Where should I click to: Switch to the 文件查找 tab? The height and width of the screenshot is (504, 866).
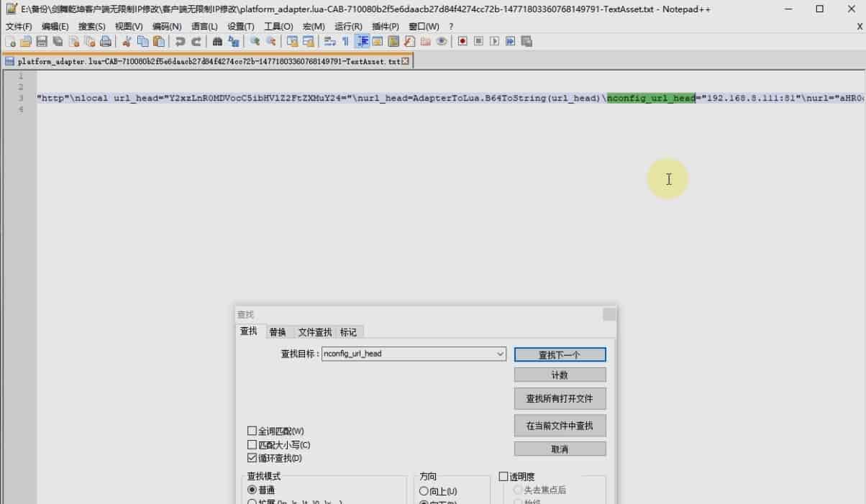tap(315, 331)
